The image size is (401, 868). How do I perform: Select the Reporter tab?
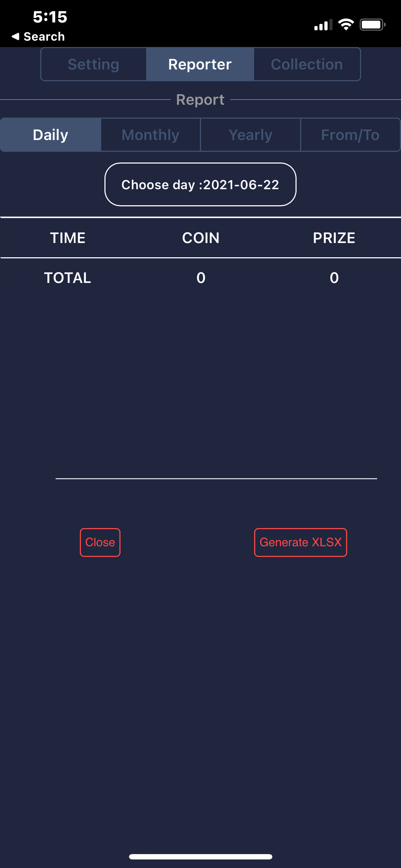[200, 64]
